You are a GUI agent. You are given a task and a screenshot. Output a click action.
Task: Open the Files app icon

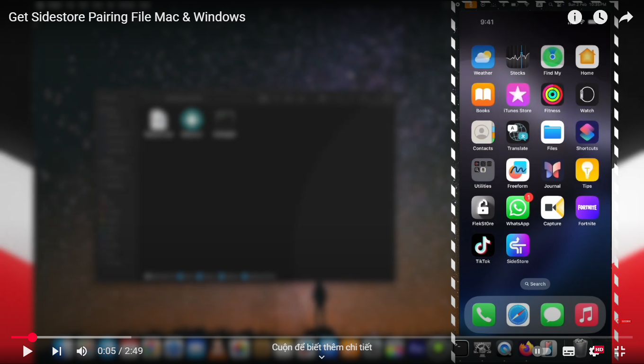tap(552, 132)
